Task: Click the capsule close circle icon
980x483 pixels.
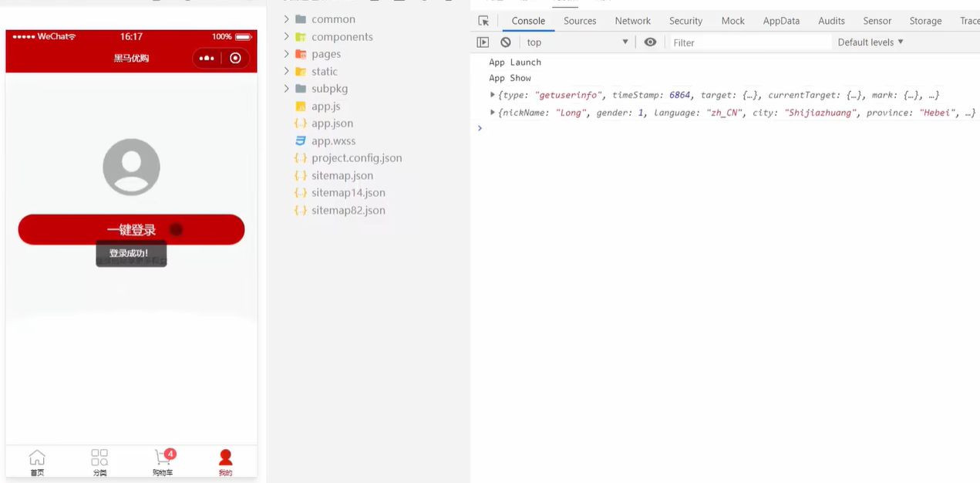Action: (235, 58)
